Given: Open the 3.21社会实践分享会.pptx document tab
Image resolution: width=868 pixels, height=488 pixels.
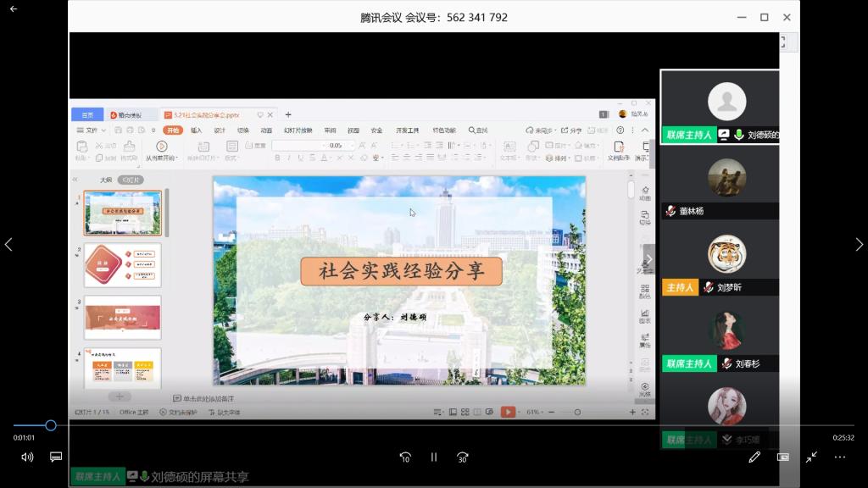Looking at the screenshot, I should point(212,114).
